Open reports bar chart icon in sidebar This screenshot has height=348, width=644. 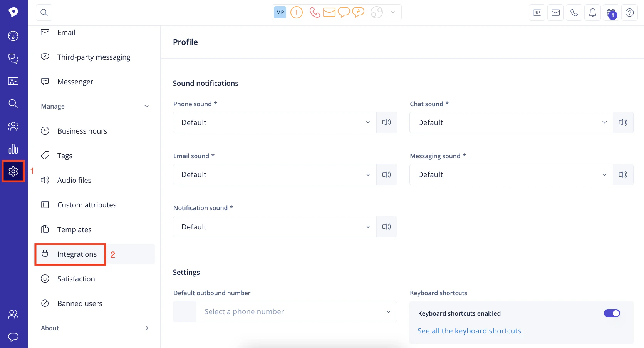[x=13, y=149]
